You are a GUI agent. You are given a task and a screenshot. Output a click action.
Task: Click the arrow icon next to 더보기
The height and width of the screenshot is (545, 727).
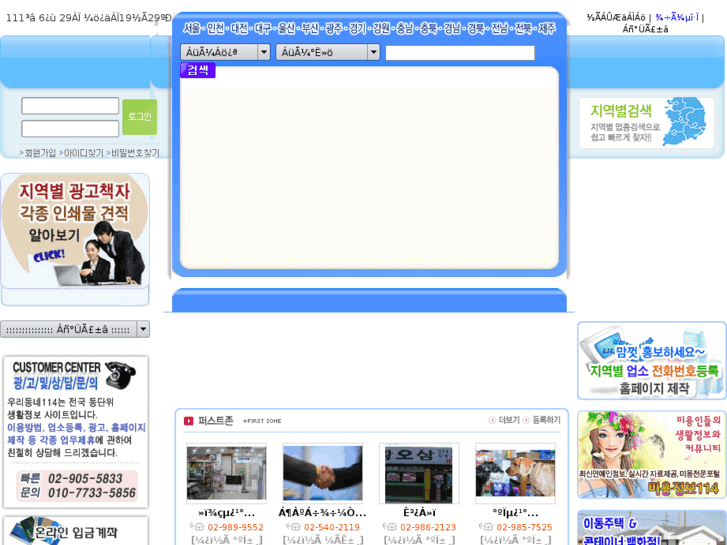click(x=492, y=420)
